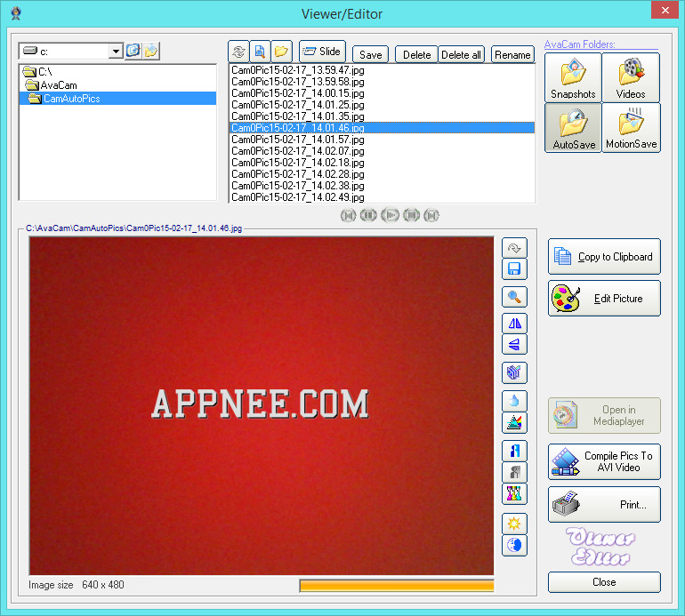Select file Cam0Pic15-02-17_14.01.57.jpg
The image size is (685, 616).
(x=382, y=140)
